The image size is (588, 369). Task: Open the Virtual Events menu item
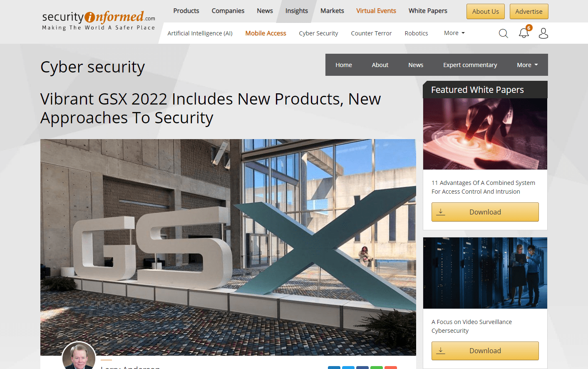coord(376,11)
